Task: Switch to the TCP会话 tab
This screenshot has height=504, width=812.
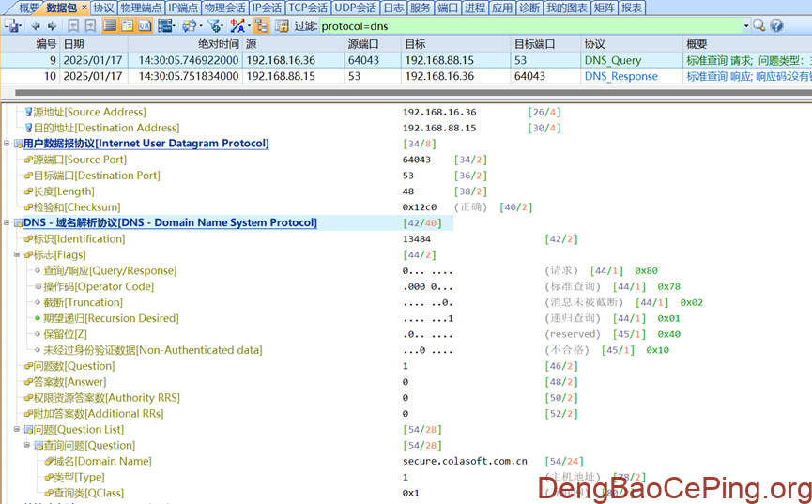Action: (310, 8)
